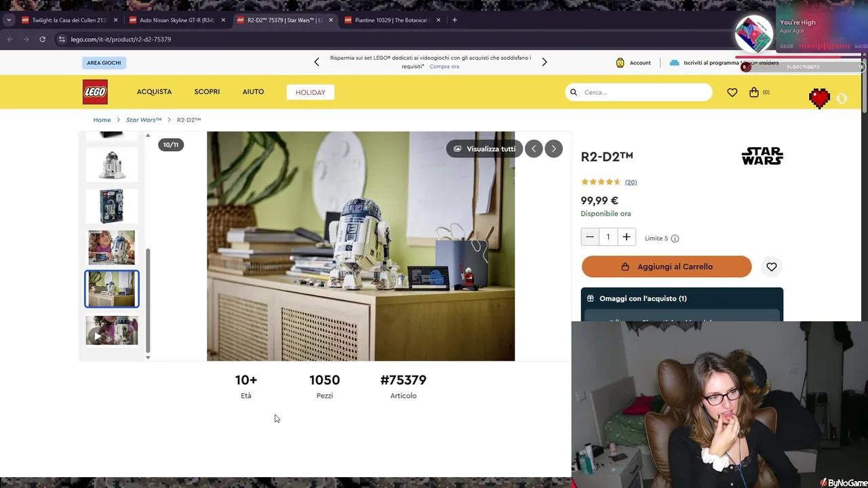Click the search magnifier icon
868x488 pixels.
574,92
